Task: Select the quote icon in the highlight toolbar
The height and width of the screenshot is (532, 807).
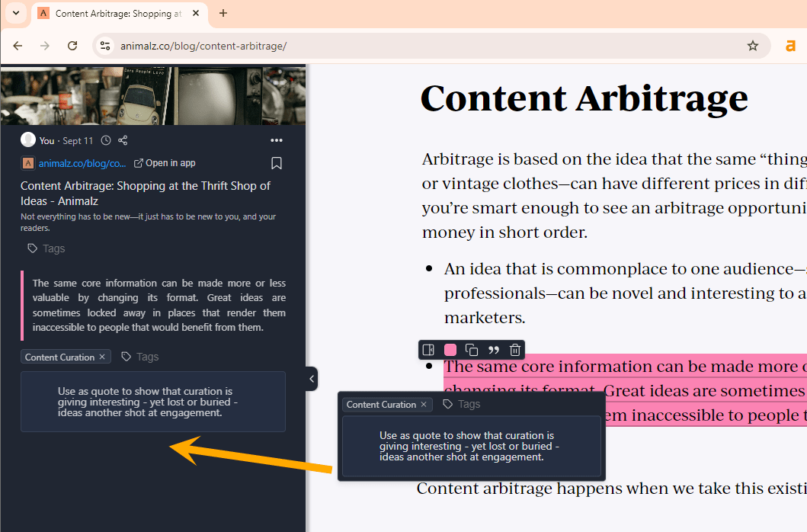Action: click(494, 349)
